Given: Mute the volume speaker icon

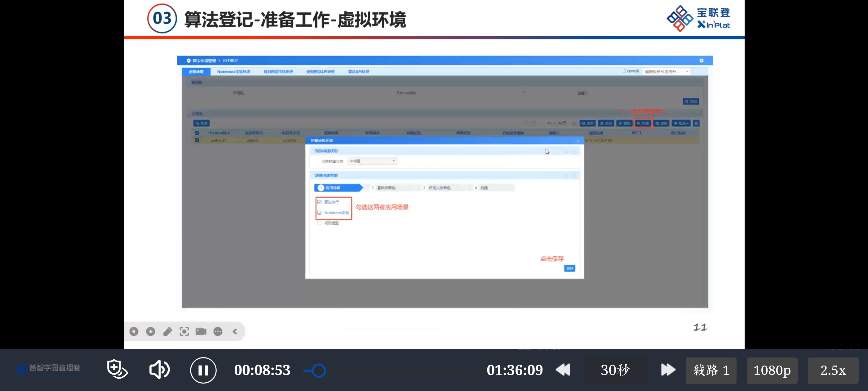Looking at the screenshot, I should (159, 369).
